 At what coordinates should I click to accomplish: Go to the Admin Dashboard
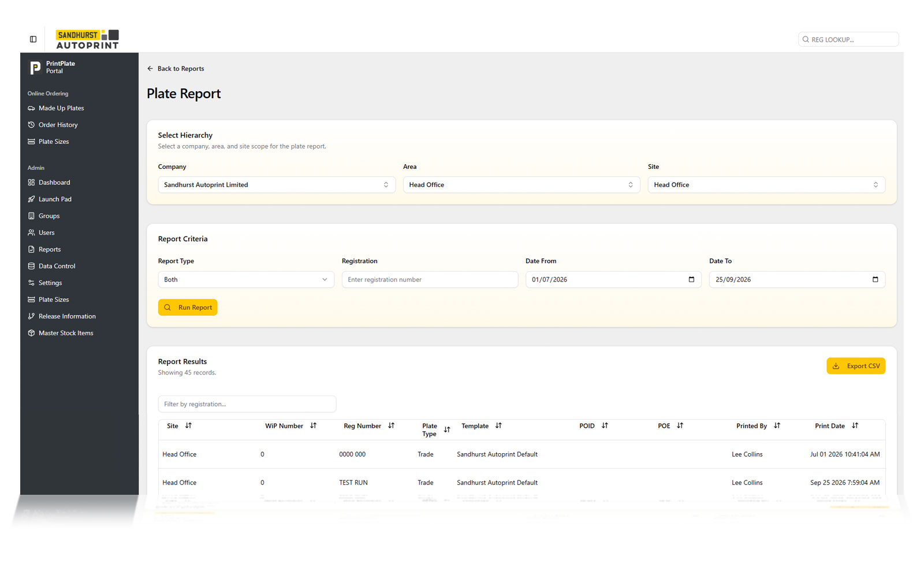click(x=54, y=183)
